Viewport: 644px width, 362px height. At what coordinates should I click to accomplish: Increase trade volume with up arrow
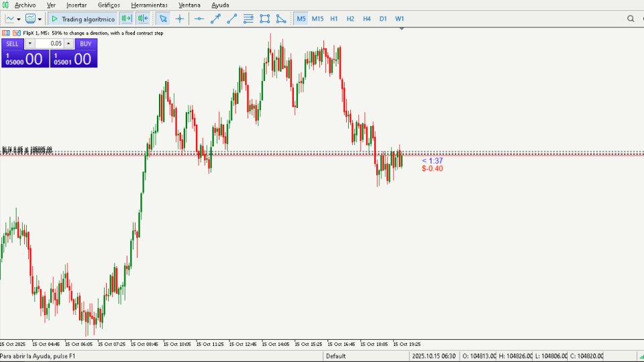click(68, 44)
